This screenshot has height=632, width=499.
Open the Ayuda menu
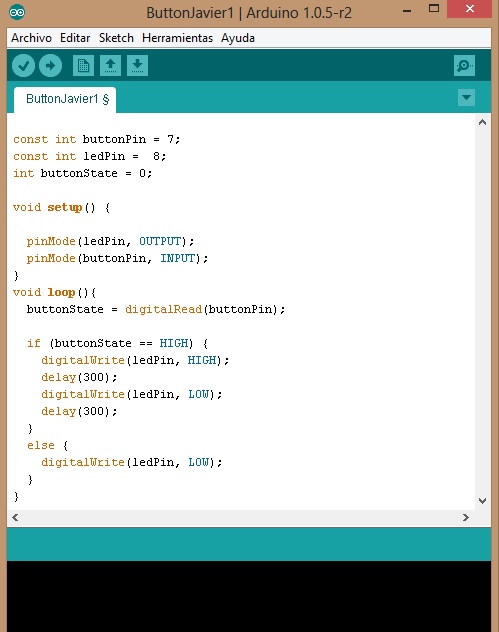pyautogui.click(x=238, y=38)
